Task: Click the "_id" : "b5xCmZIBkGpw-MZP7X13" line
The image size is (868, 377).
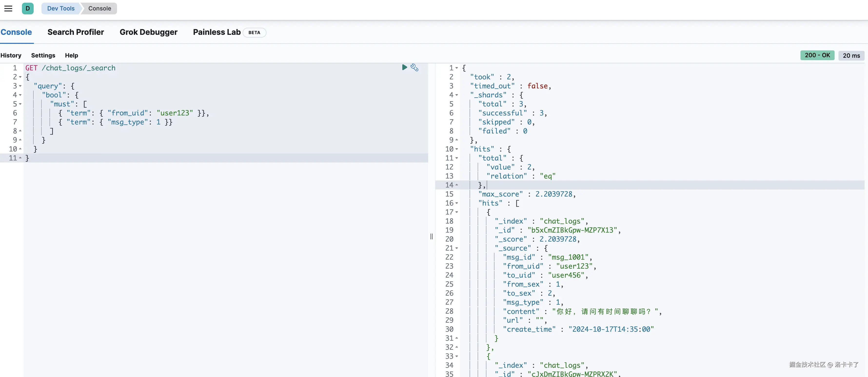Action: click(558, 230)
